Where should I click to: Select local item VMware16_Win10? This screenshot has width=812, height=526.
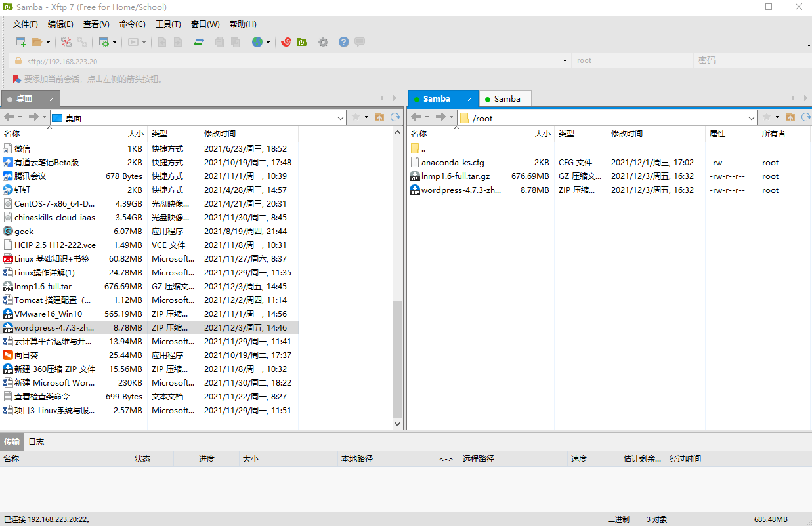[x=49, y=314]
